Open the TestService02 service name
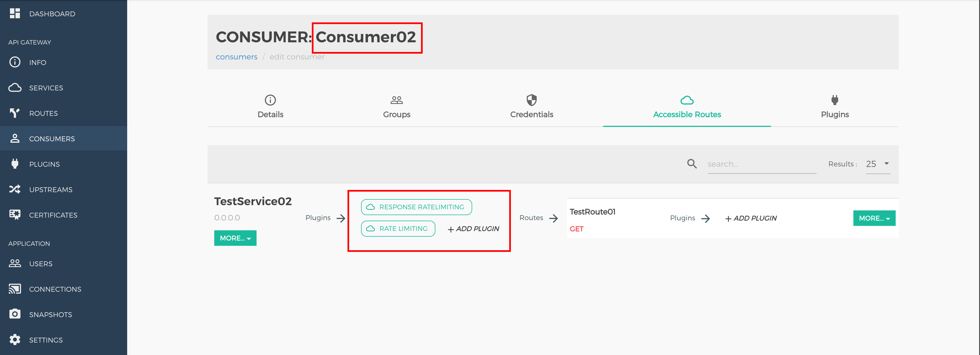This screenshot has width=980, height=355. click(x=253, y=201)
